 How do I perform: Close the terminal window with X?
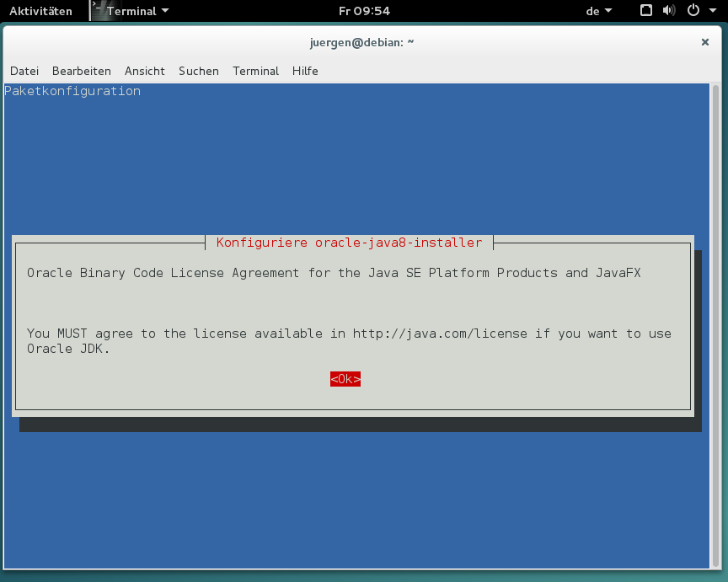coord(704,42)
